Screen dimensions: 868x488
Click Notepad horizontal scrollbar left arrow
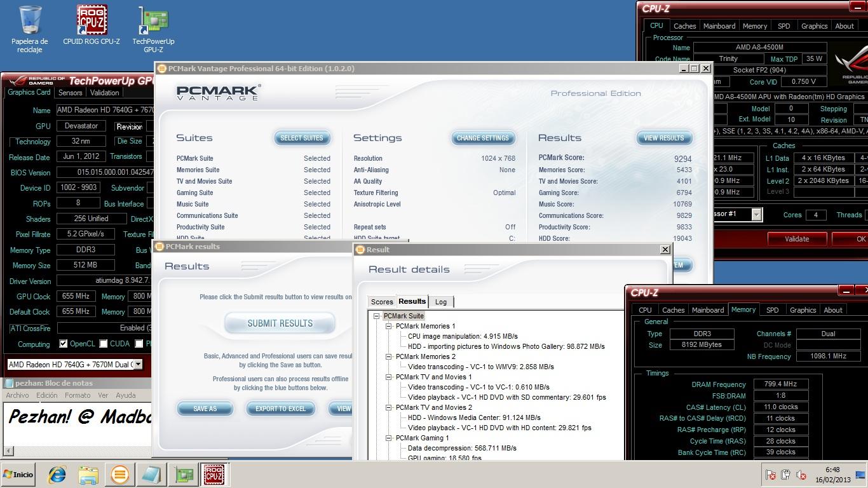coord(8,451)
